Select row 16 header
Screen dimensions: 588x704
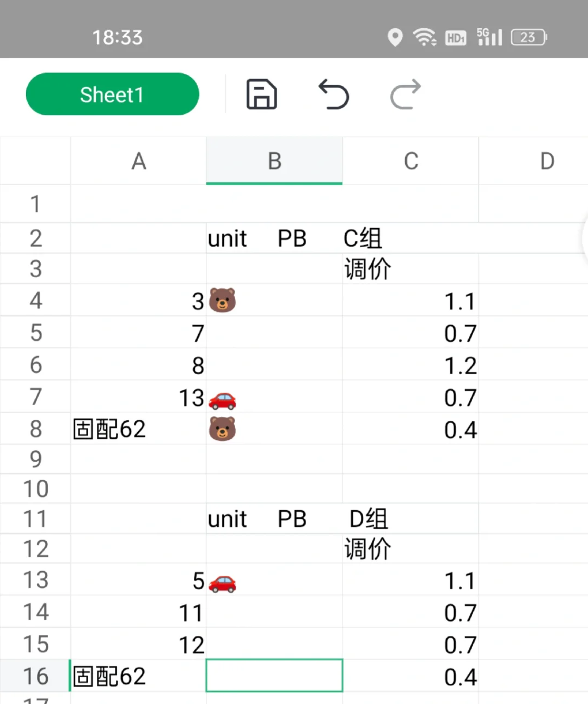(x=35, y=676)
